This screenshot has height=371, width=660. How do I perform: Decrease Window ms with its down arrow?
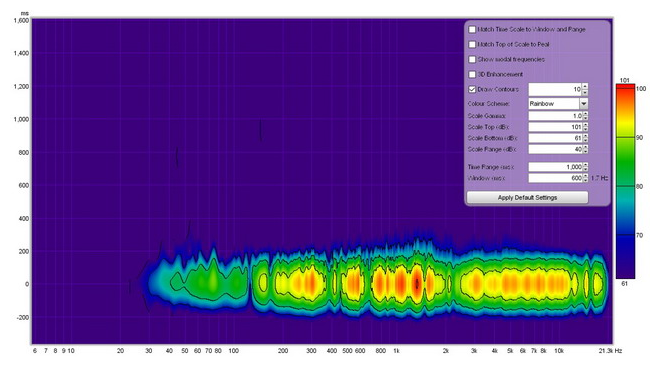click(585, 181)
